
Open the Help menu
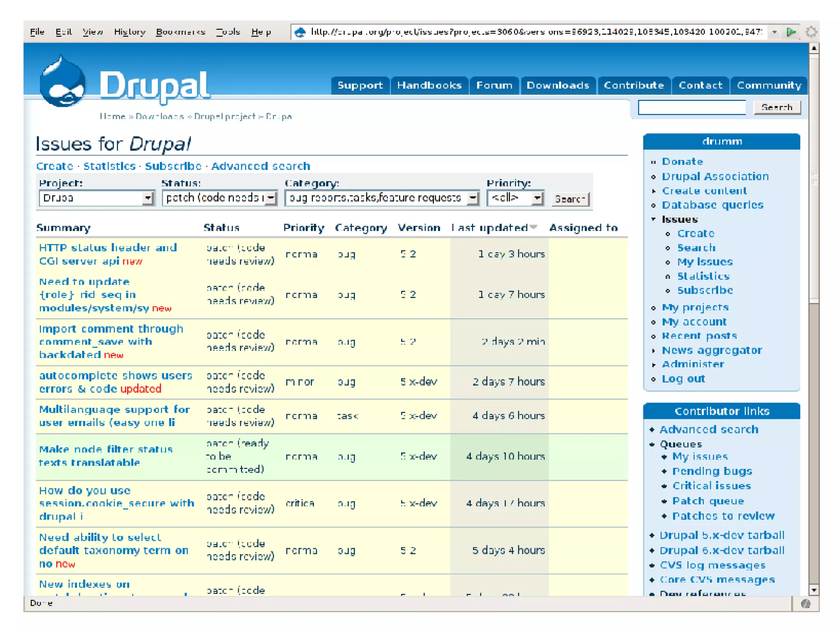click(x=261, y=32)
